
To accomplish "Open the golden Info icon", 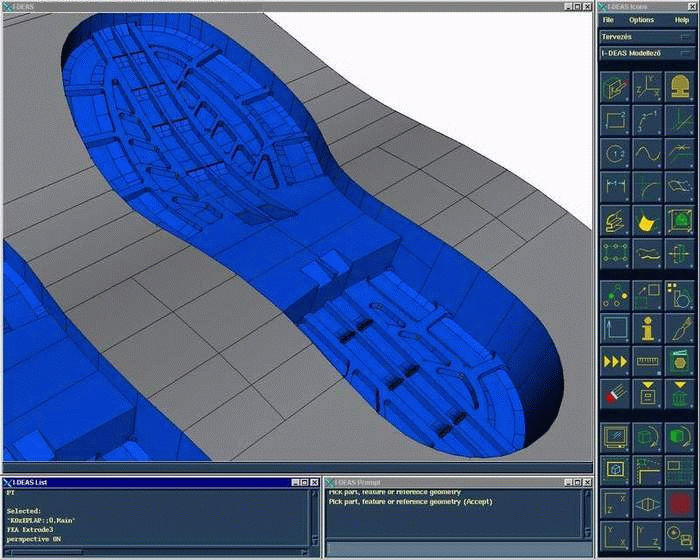I will (647, 329).
